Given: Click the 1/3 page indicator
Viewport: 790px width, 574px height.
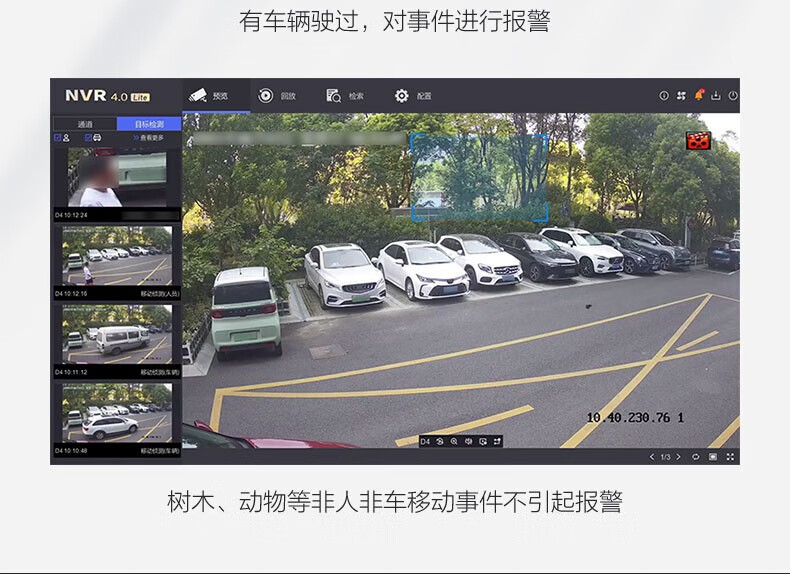Looking at the screenshot, I should tap(666, 457).
